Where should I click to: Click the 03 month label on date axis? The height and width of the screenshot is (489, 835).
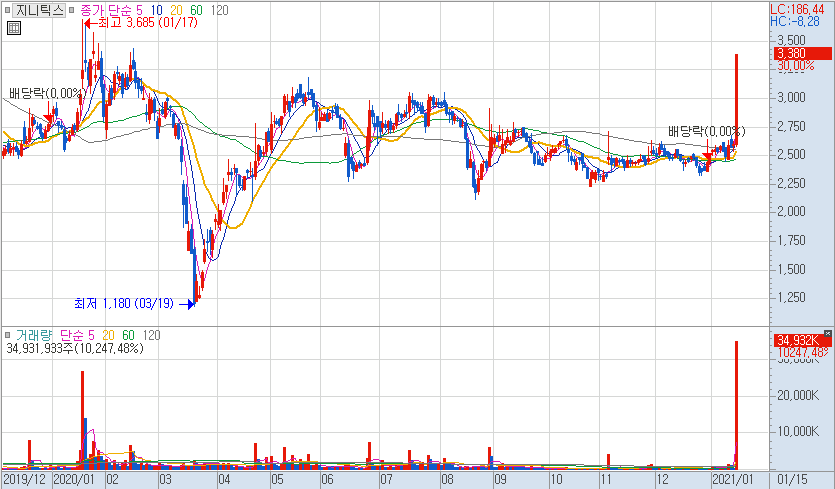click(166, 479)
